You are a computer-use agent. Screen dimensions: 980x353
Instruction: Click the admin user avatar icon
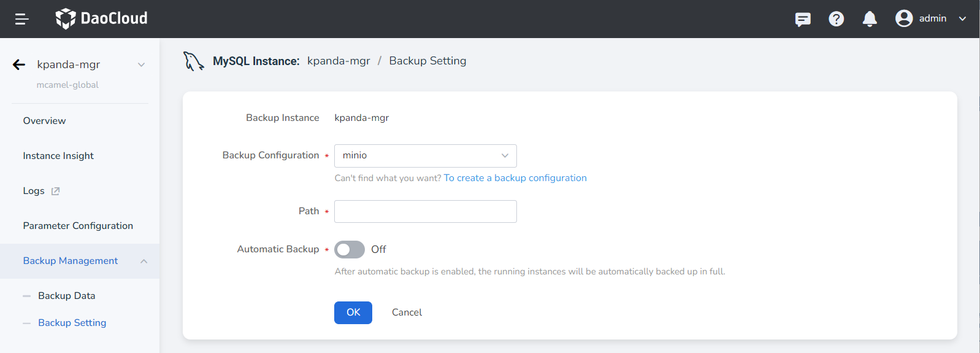tap(903, 18)
